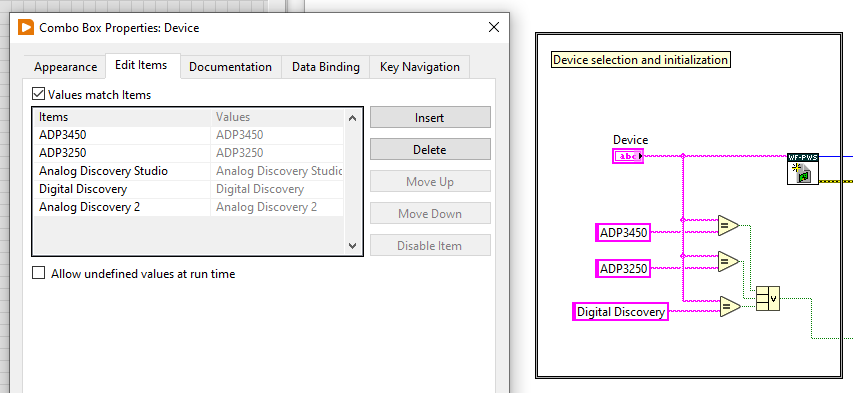Select the Equal node for ADP3450
Screen dimensions: 853x393
pos(728,225)
